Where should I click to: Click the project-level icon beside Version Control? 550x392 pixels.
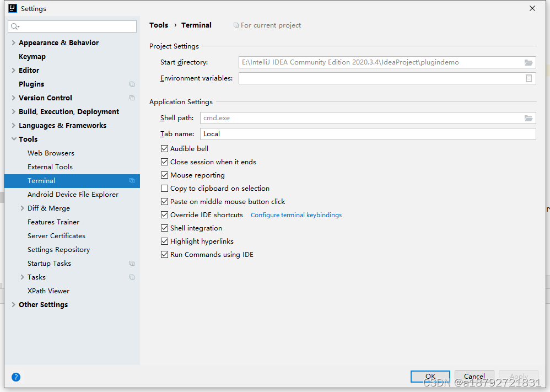pos(132,98)
